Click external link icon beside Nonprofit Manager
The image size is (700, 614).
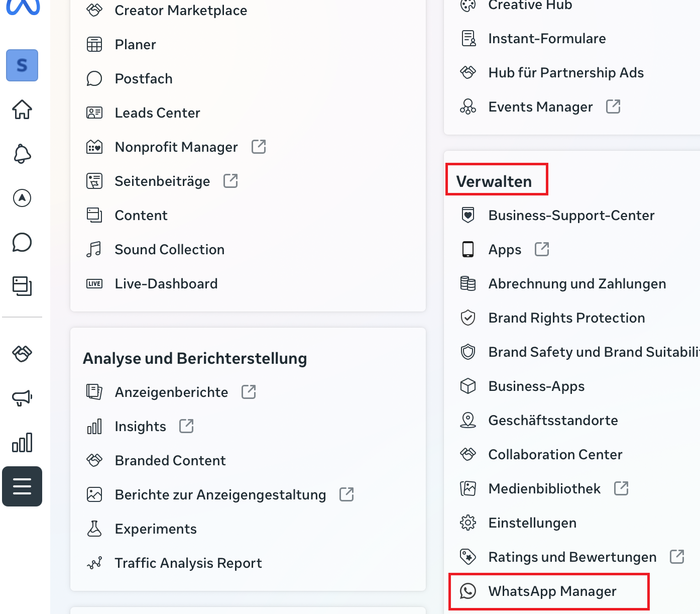pyautogui.click(x=259, y=147)
